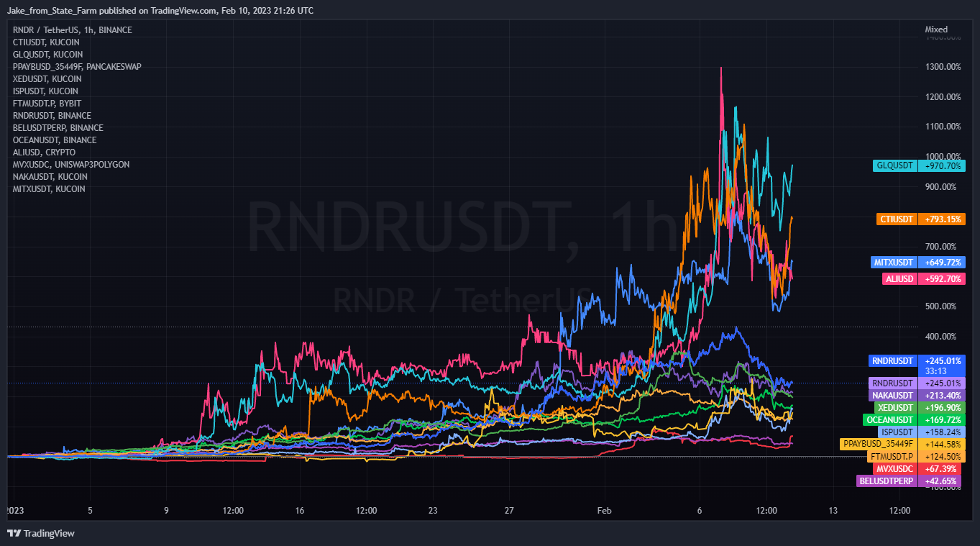Click the PPAYBUSD_35449F +144.58% price label
Viewport: 980px width, 546px height.
902,445
